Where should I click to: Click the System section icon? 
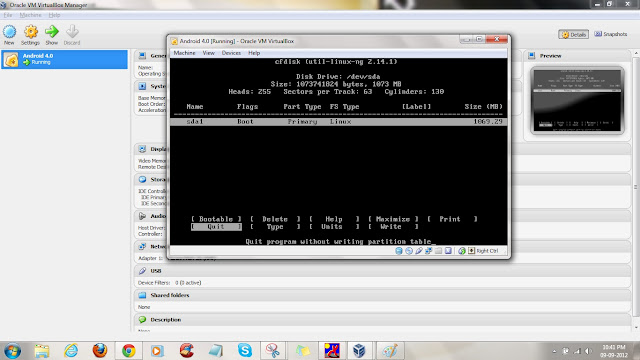point(142,86)
